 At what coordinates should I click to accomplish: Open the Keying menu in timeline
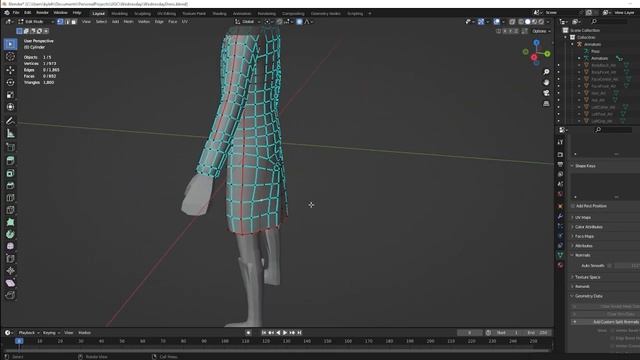coord(51,333)
